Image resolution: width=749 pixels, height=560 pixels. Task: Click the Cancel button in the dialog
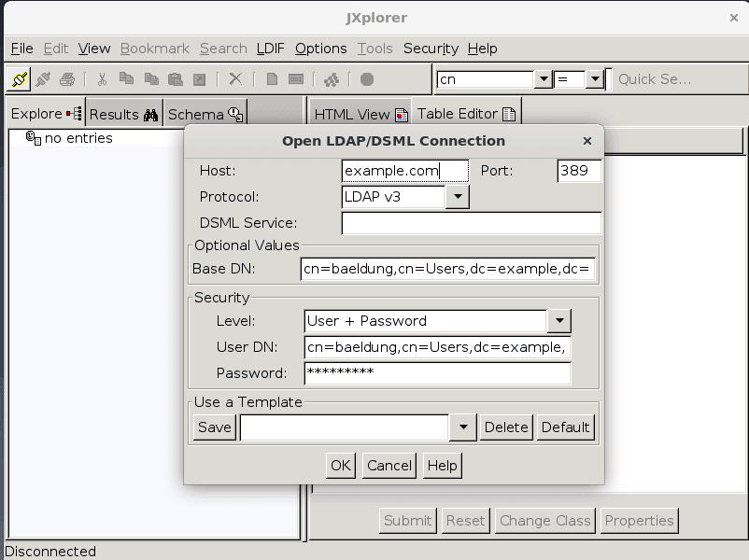pyautogui.click(x=389, y=465)
